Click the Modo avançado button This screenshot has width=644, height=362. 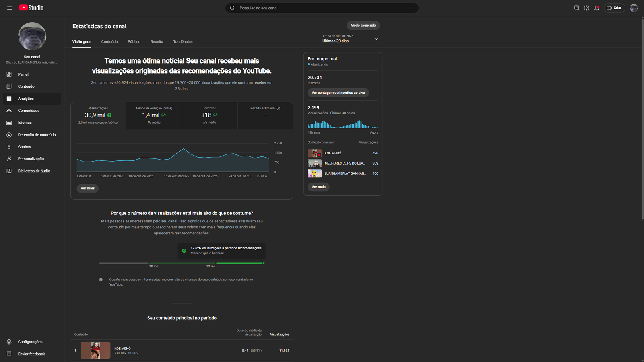(363, 25)
